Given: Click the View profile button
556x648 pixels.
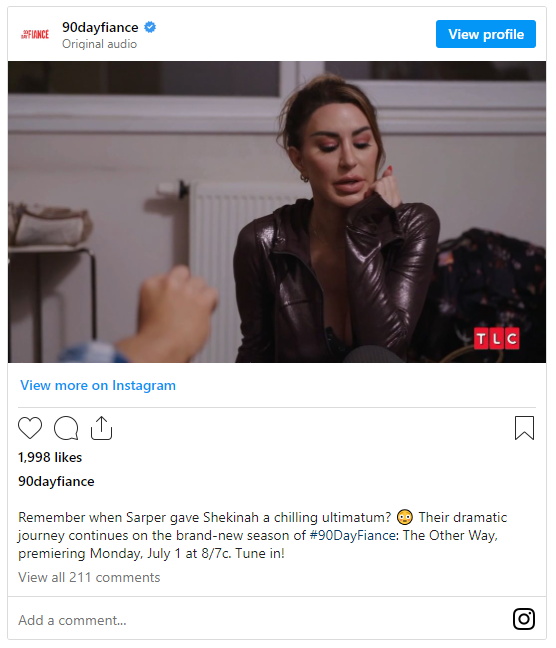Looking at the screenshot, I should (x=486, y=34).
